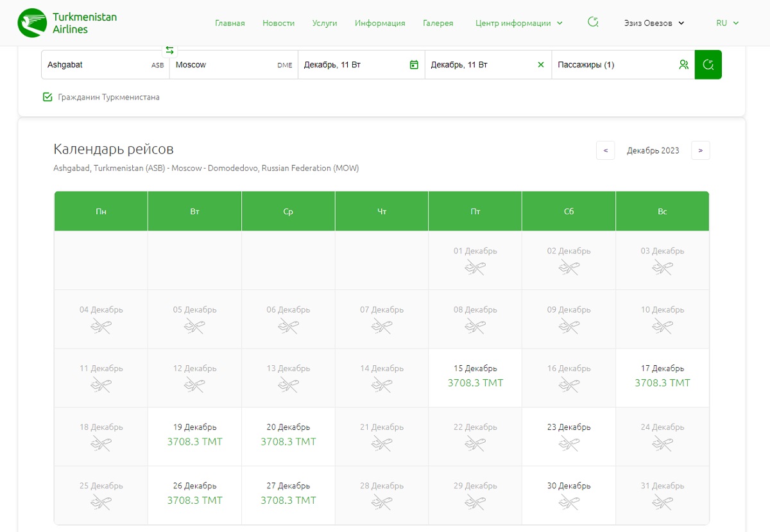Viewport: 770px width, 532px height.
Task: Toggle Гражданин Туркменистана checkbox
Action: click(x=47, y=98)
